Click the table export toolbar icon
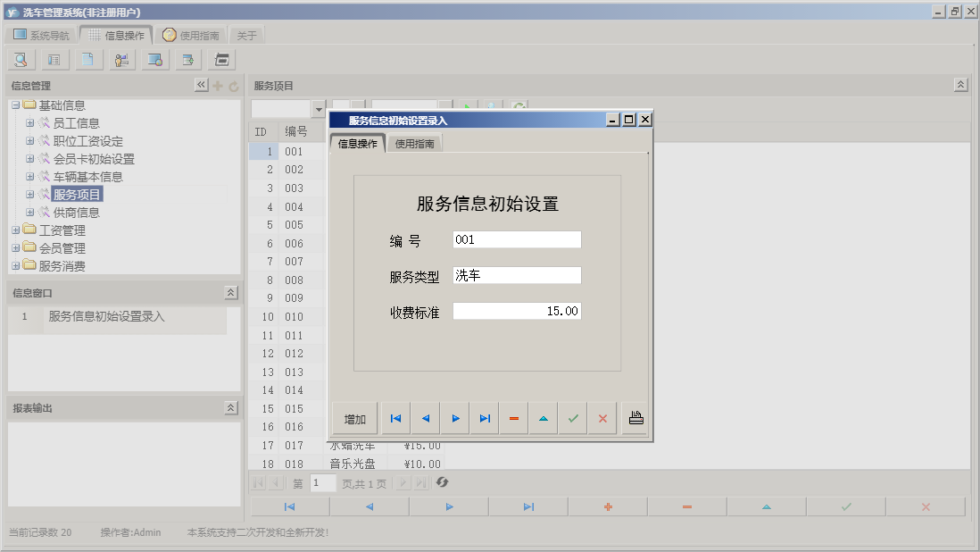This screenshot has width=980, height=552. click(x=188, y=60)
